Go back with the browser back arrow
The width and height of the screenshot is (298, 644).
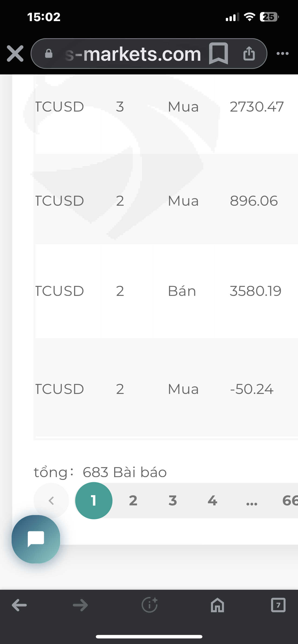coord(19,605)
